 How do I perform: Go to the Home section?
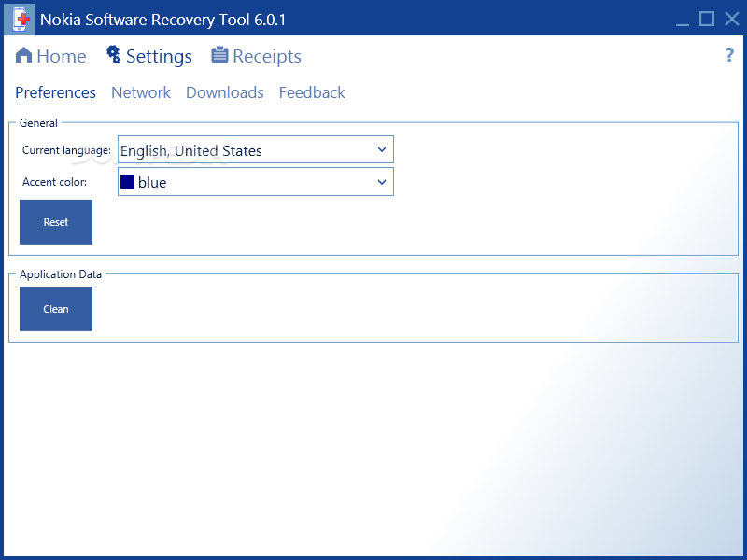click(x=51, y=56)
